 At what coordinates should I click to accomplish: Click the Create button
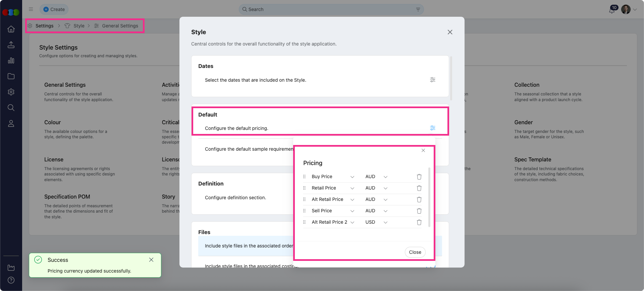tap(54, 9)
